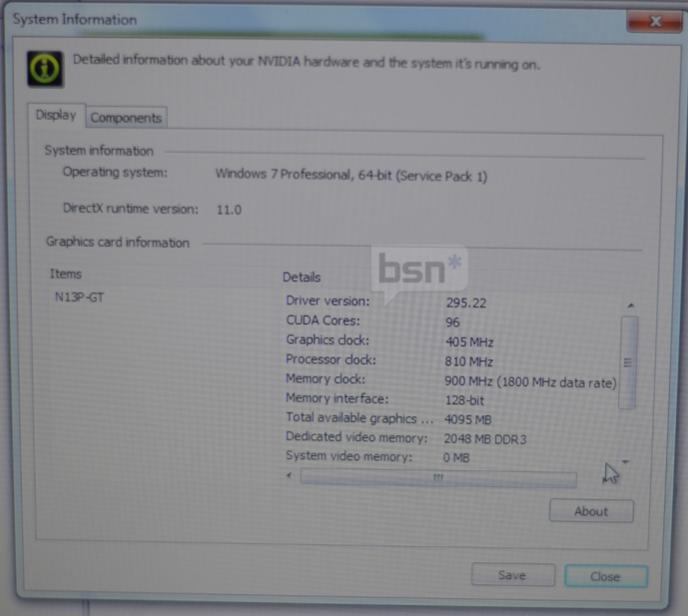
Task: Save the system information
Action: [512, 575]
